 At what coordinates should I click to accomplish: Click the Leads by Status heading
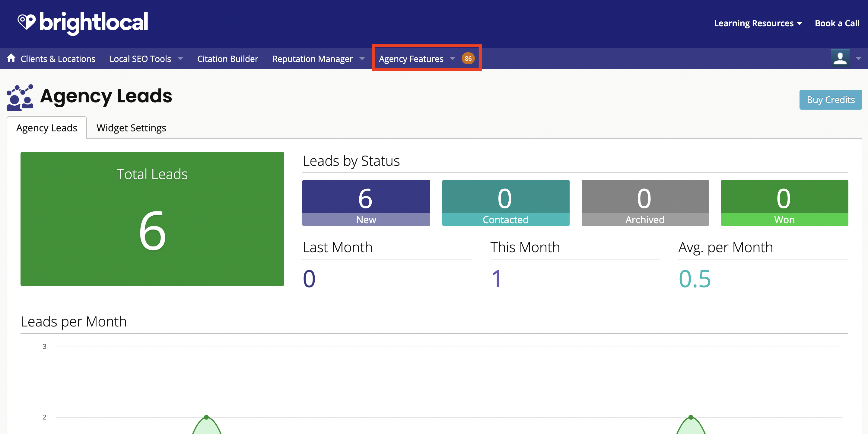[x=351, y=161]
